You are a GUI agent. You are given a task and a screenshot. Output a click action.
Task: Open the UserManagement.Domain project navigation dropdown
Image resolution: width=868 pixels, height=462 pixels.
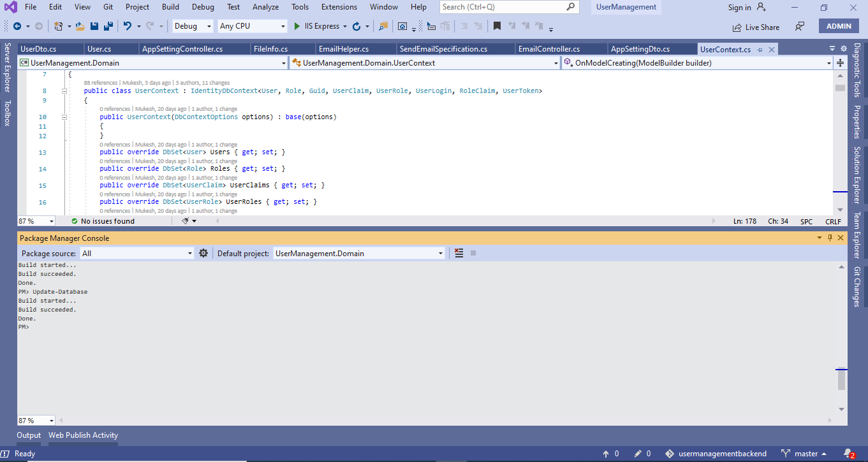point(152,63)
